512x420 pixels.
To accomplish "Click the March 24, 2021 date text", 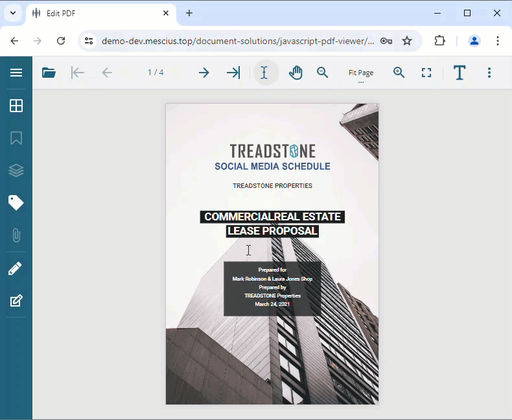I will [272, 304].
